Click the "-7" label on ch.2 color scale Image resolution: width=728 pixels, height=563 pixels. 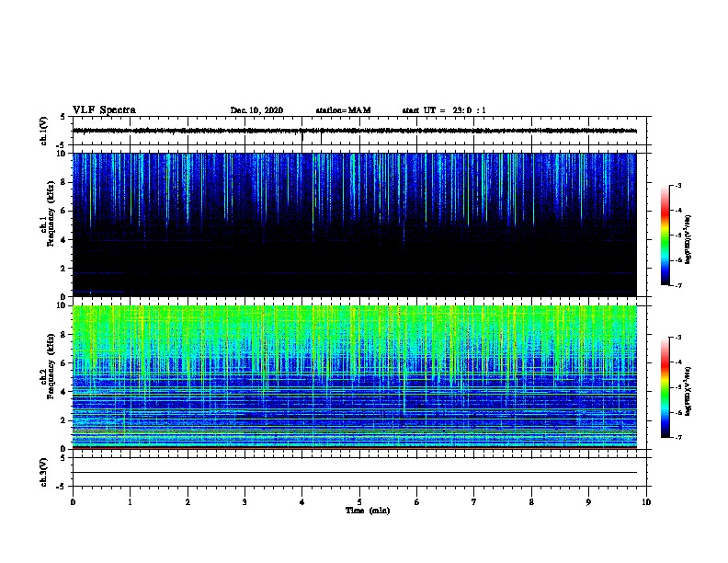[x=677, y=438]
